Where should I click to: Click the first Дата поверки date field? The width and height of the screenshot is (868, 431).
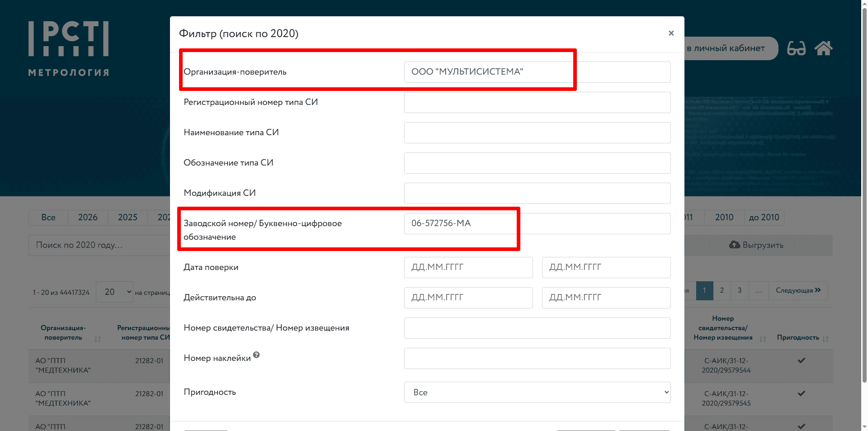[x=468, y=268]
